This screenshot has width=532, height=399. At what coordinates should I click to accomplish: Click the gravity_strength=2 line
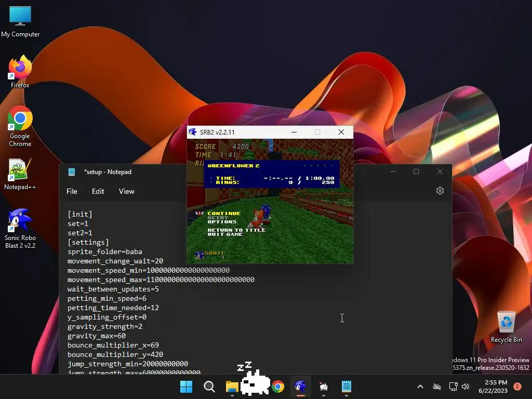coord(105,326)
